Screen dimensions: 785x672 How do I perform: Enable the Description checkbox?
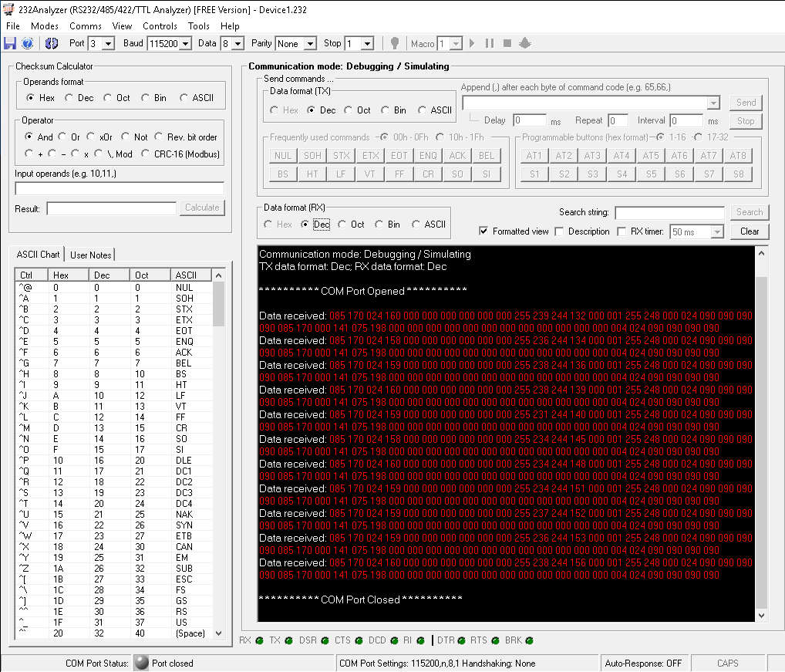click(559, 231)
